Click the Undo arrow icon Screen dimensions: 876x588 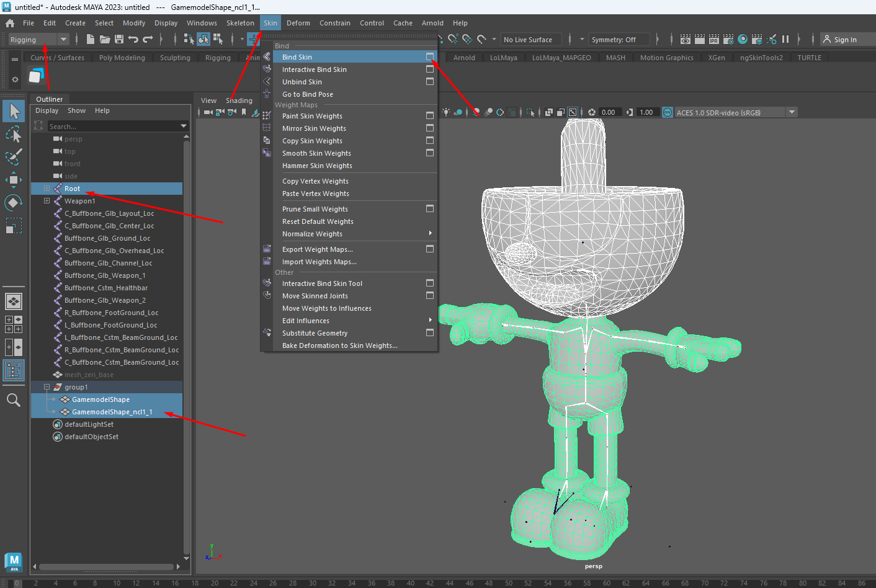133,39
